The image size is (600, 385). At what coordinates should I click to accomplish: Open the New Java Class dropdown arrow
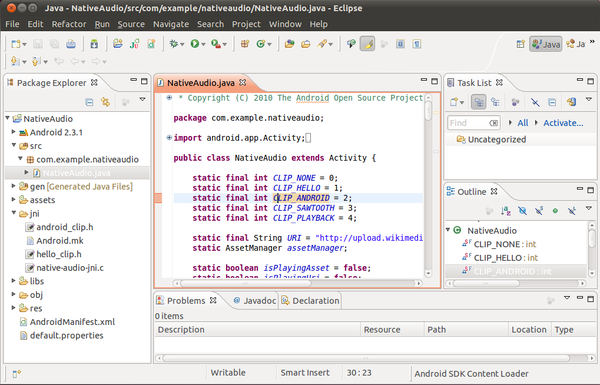pyautogui.click(x=269, y=44)
